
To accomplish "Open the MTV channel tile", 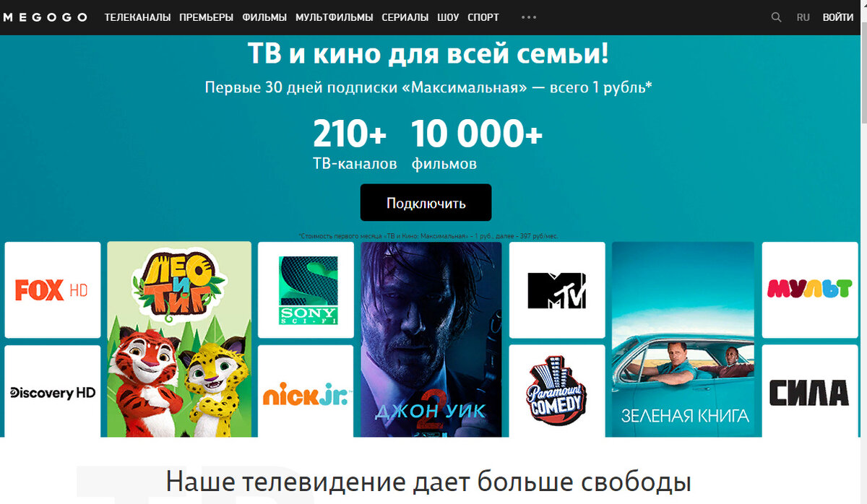I will [557, 290].
